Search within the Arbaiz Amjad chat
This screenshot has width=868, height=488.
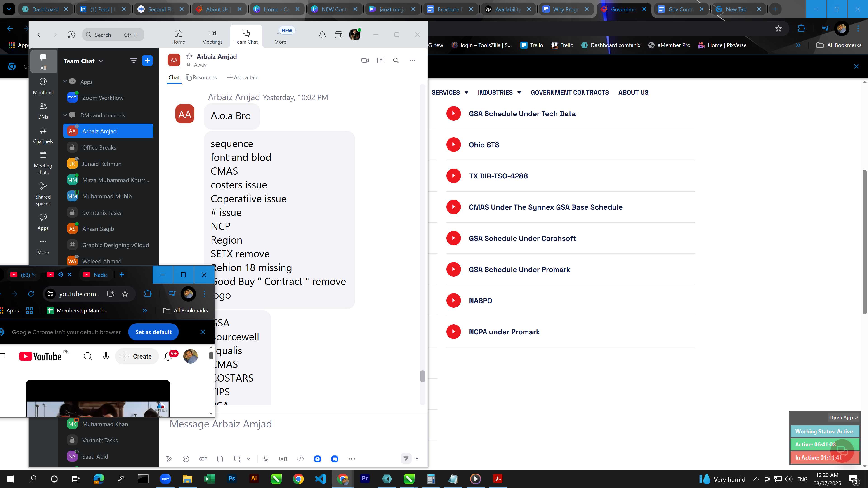coord(396,60)
